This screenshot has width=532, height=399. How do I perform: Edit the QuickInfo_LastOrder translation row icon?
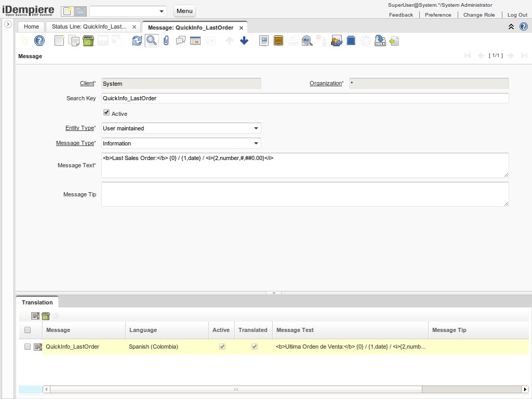(x=38, y=347)
